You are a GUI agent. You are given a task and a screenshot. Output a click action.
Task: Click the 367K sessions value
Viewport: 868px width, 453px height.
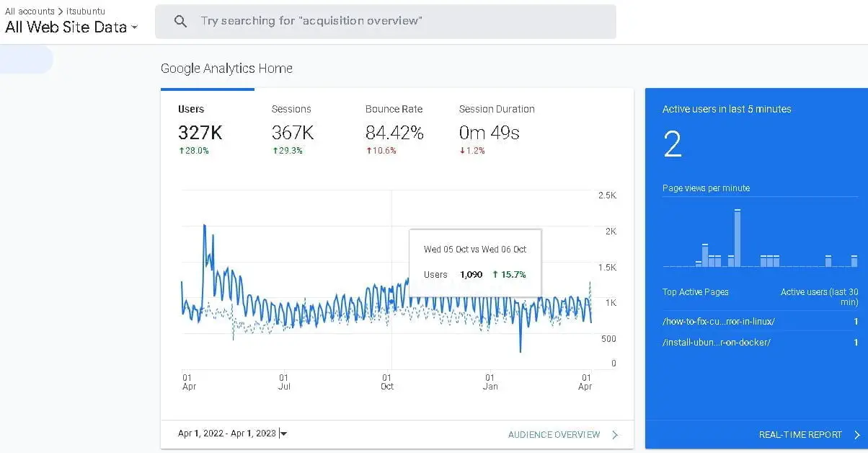(293, 133)
